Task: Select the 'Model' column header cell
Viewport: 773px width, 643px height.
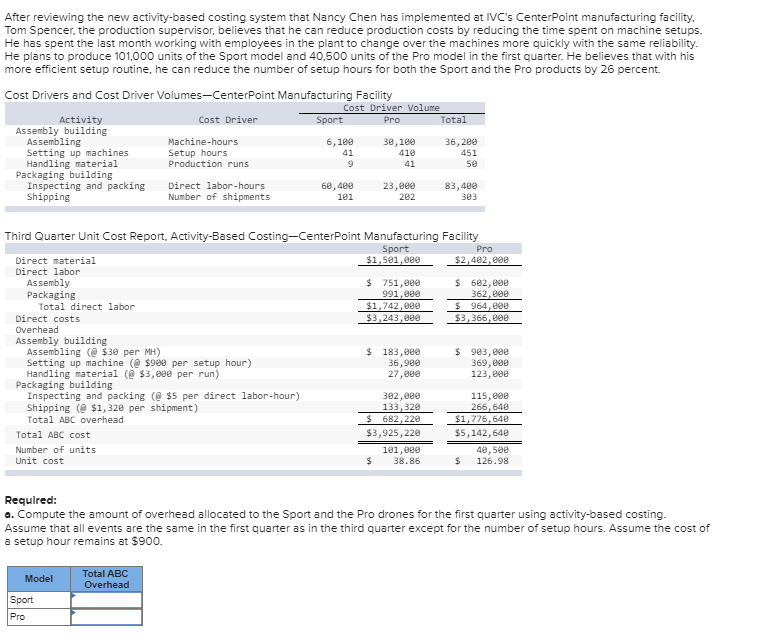Action: click(x=39, y=579)
